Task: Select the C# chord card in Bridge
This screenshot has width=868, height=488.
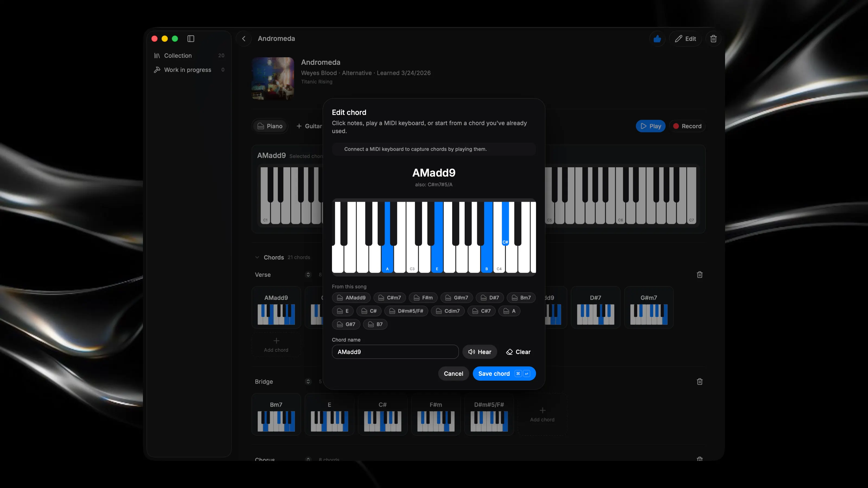Action: [x=382, y=415]
